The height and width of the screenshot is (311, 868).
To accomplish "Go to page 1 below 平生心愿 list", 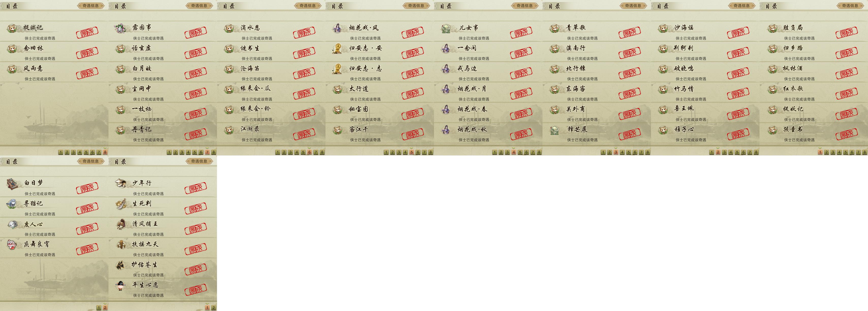I will [207, 308].
